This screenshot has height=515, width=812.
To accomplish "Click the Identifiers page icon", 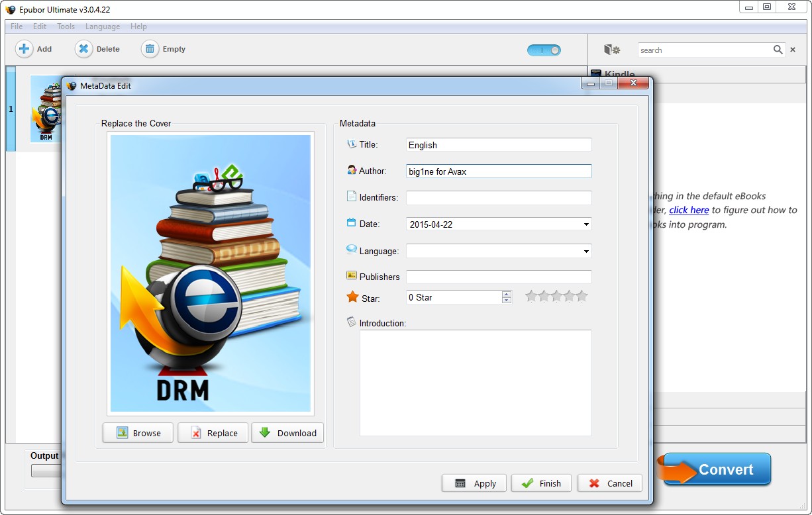I will pos(352,197).
